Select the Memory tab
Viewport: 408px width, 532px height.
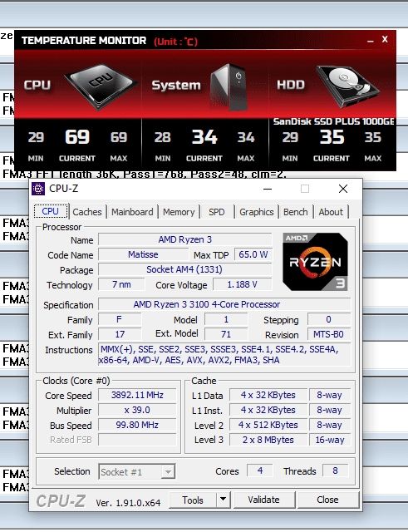pos(179,212)
